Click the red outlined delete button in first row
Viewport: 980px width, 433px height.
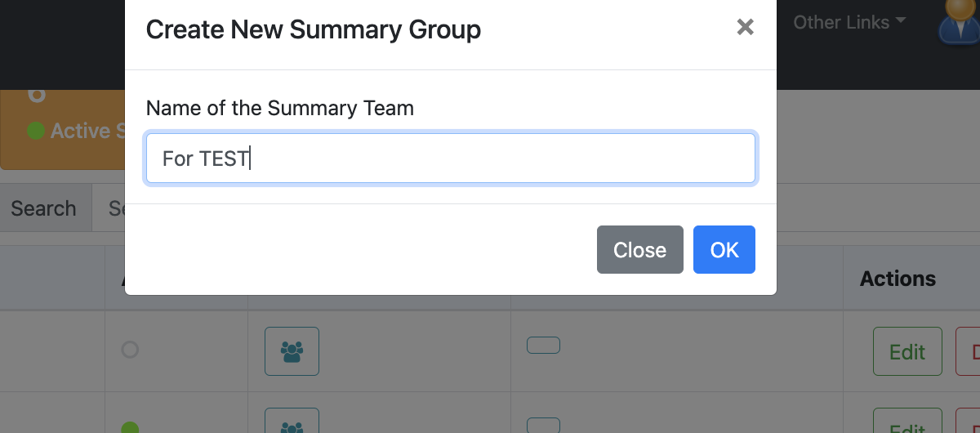point(969,351)
